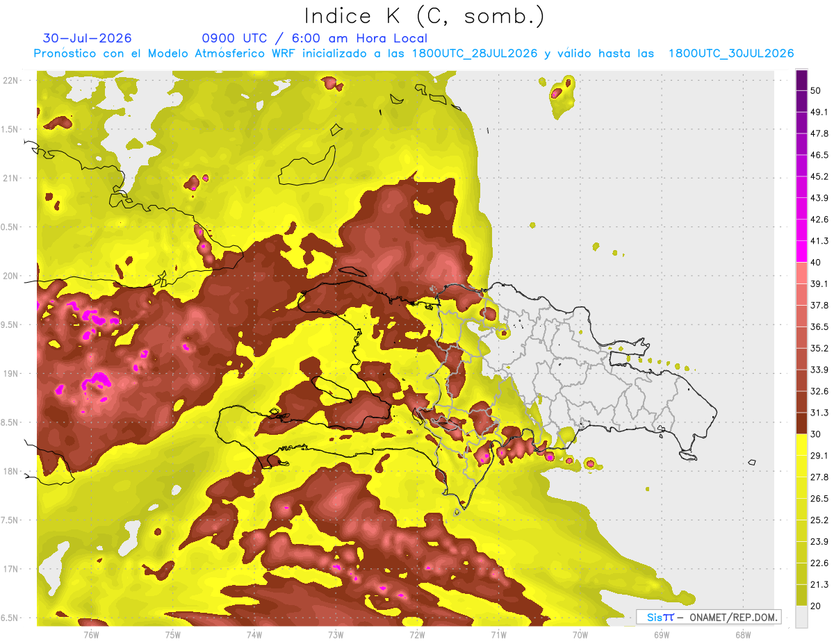The width and height of the screenshot is (834, 644).
Task: Click the '20' color scale value
Action: [x=816, y=607]
